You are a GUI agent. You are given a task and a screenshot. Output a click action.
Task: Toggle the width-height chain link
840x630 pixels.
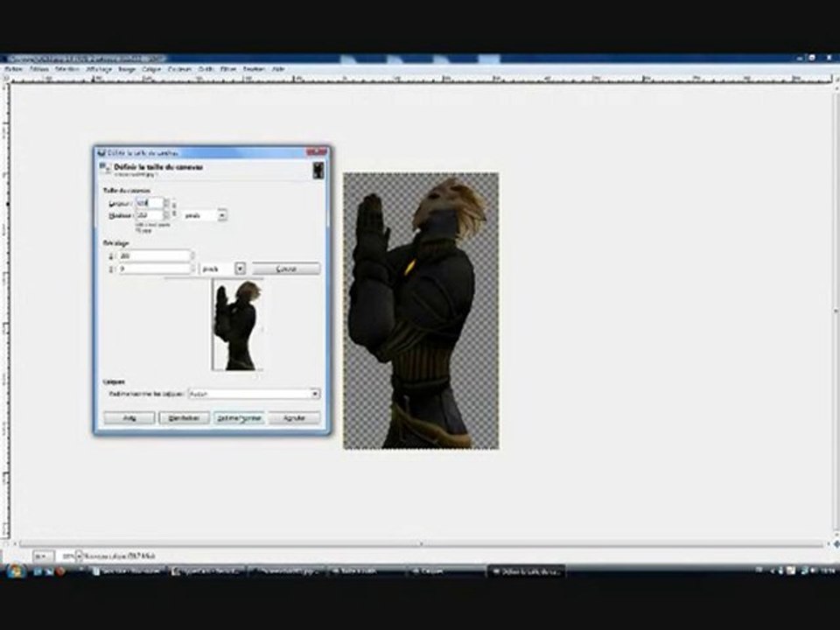tap(174, 209)
